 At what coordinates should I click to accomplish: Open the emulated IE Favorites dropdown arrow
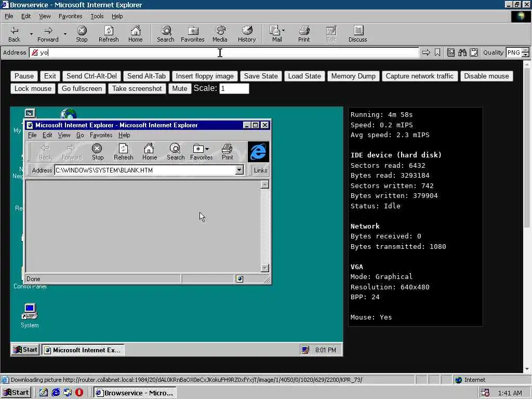207,149
